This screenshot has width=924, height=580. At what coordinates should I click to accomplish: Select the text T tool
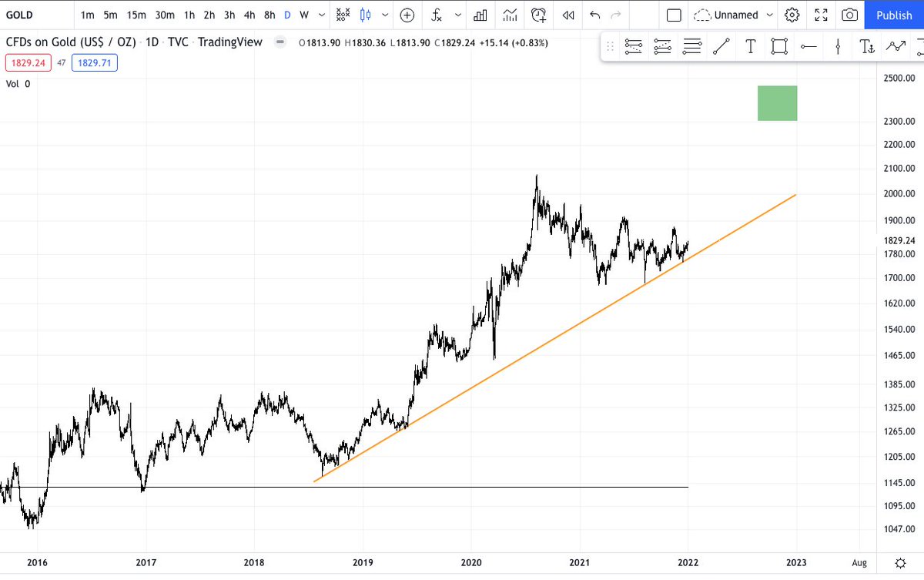click(x=750, y=47)
